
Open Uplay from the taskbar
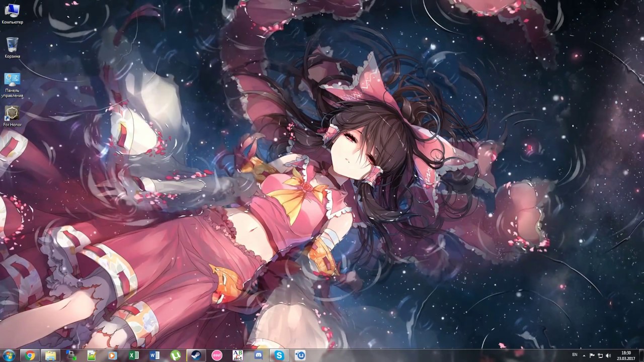pos(300,355)
